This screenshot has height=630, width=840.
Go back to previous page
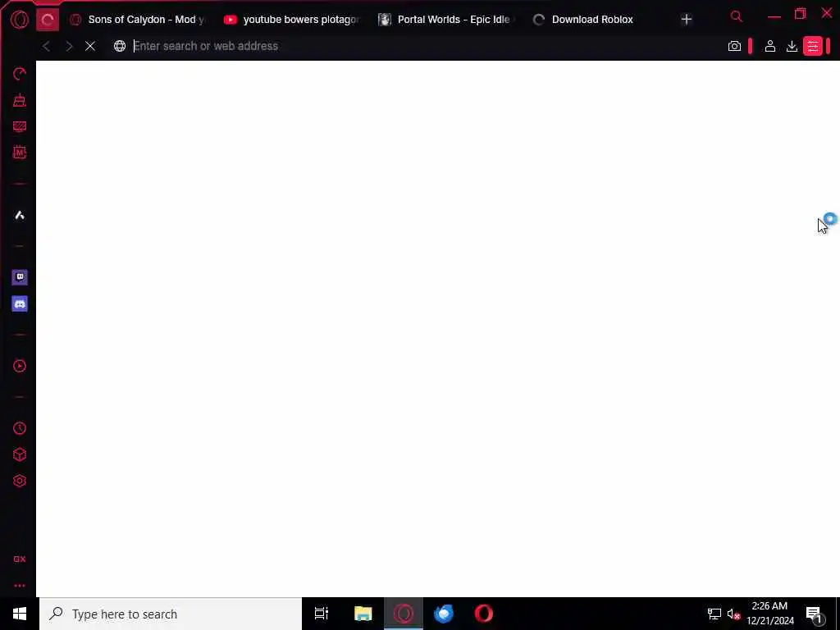47,46
